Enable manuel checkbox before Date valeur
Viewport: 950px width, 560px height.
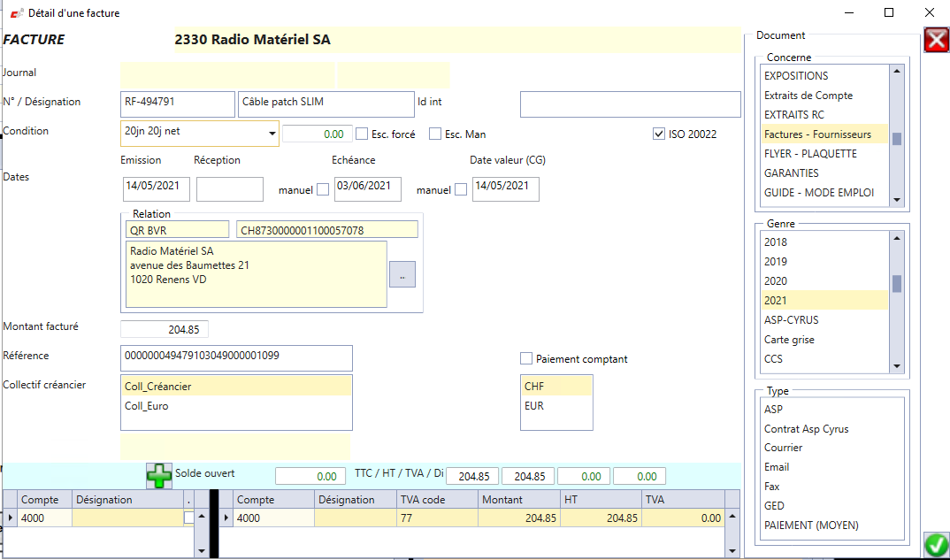(x=461, y=189)
